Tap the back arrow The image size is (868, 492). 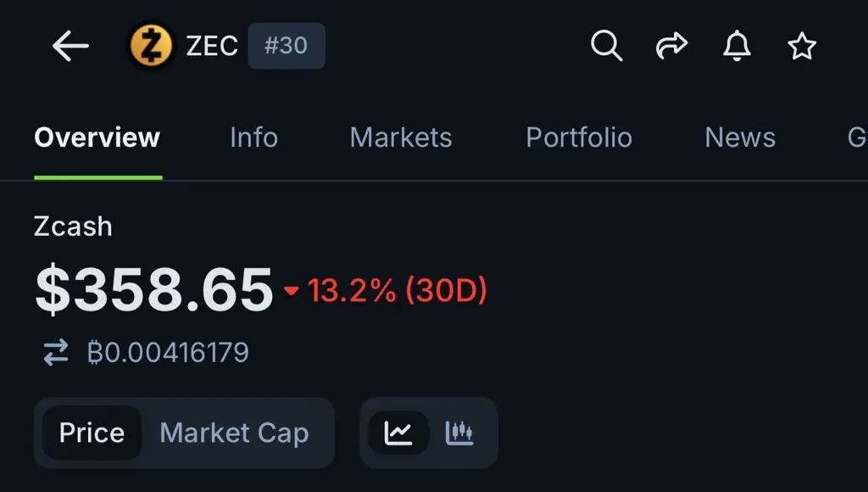[70, 47]
